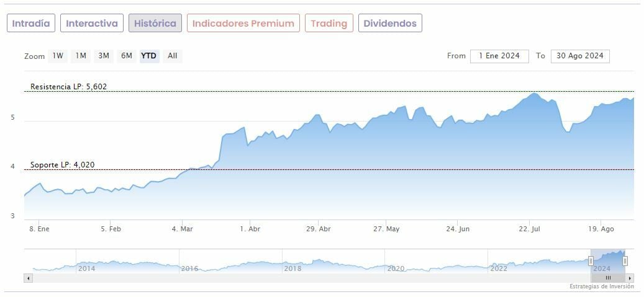The width and height of the screenshot is (644, 297).
Task: Choose the 3M zoom range
Action: tap(104, 56)
